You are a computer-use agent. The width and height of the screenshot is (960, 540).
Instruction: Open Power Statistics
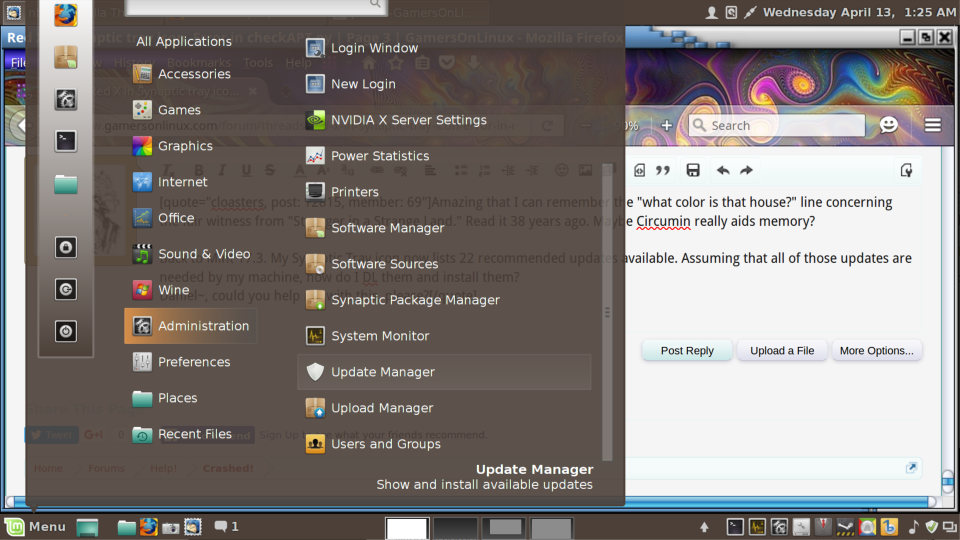444,156
